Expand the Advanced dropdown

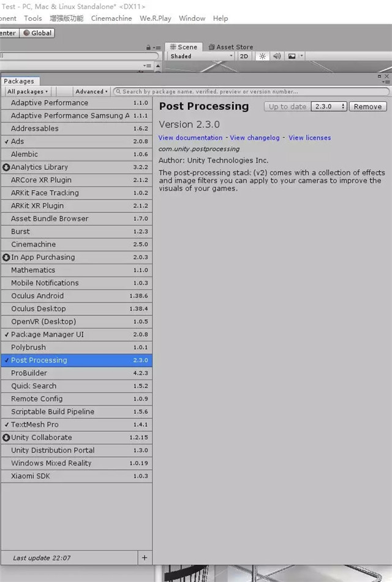(91, 91)
